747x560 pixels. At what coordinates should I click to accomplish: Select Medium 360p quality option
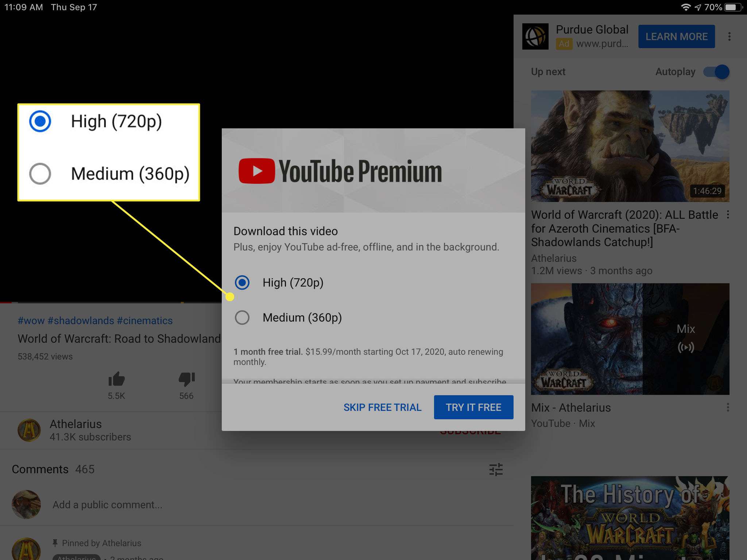pos(241,318)
